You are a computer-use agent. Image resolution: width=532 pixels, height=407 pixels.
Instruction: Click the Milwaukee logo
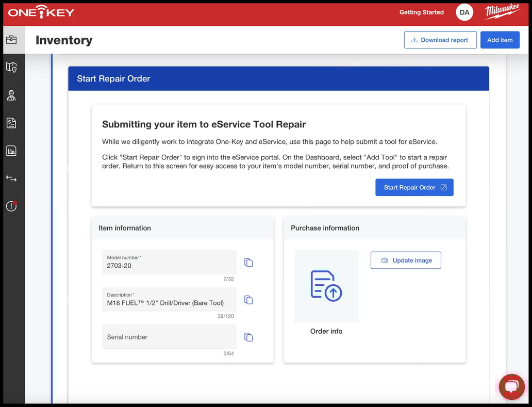502,12
